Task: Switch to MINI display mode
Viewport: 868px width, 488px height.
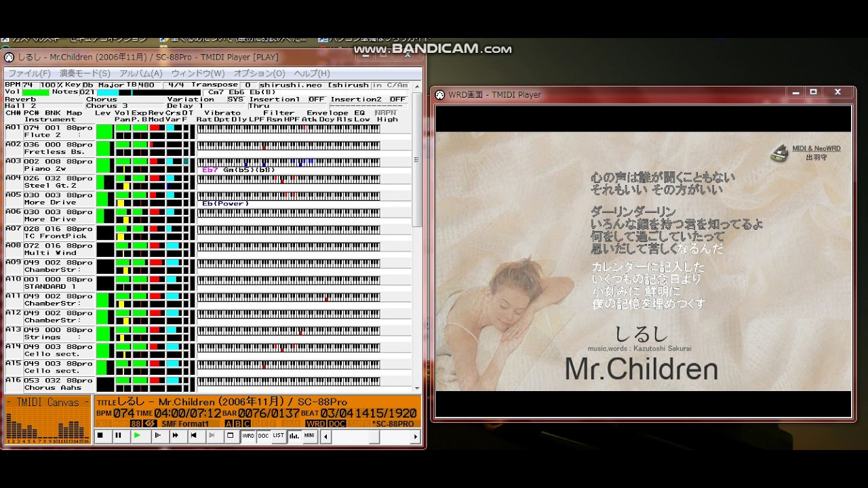Action: (309, 436)
